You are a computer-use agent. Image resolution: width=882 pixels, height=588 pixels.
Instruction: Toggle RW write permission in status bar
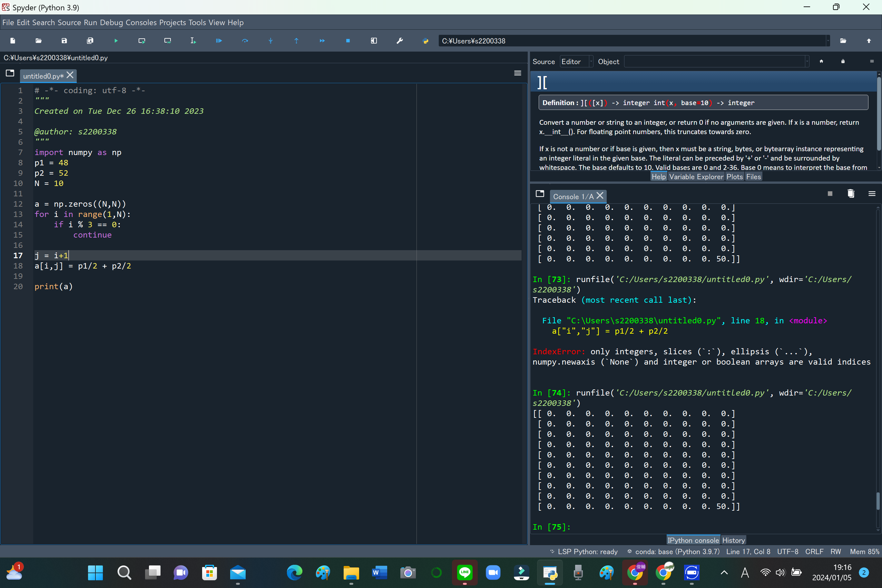[x=836, y=551]
